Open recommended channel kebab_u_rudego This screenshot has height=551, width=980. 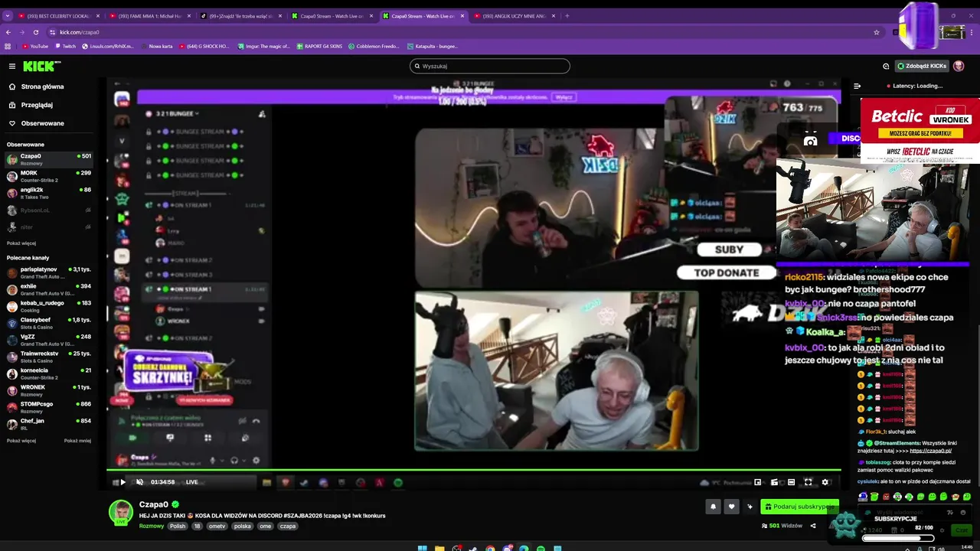point(49,306)
